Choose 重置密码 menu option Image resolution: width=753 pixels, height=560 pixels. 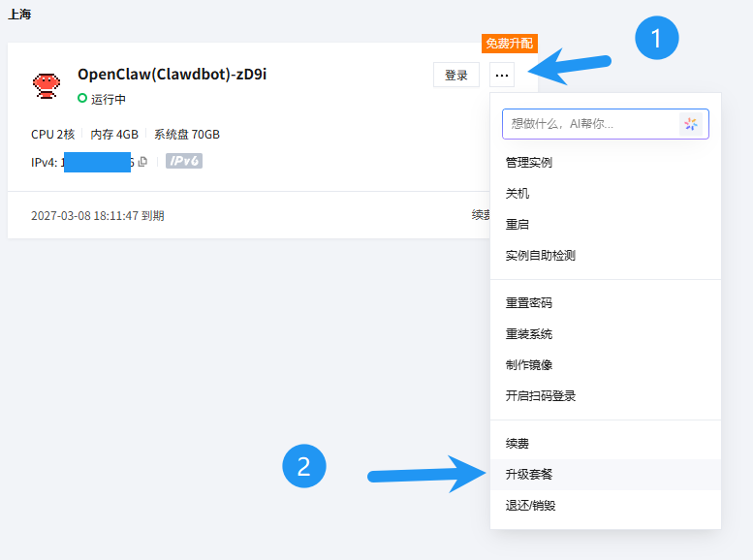click(x=528, y=303)
